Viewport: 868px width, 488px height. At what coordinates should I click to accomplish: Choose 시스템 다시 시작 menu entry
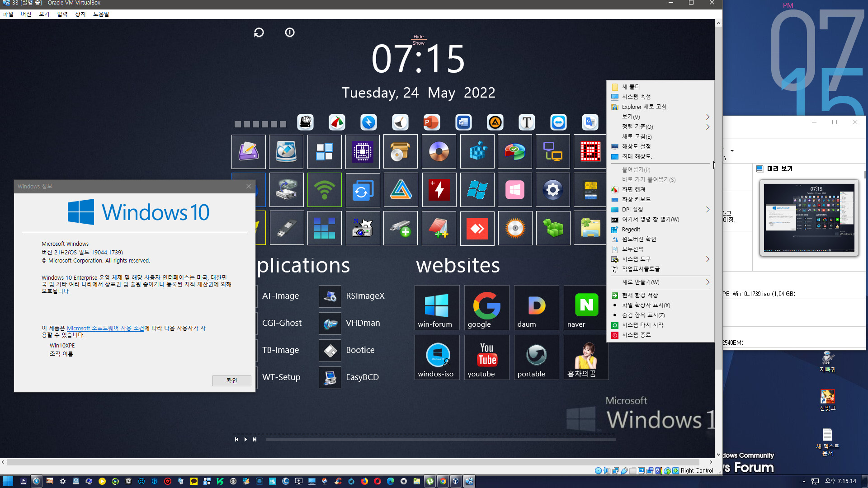point(660,325)
